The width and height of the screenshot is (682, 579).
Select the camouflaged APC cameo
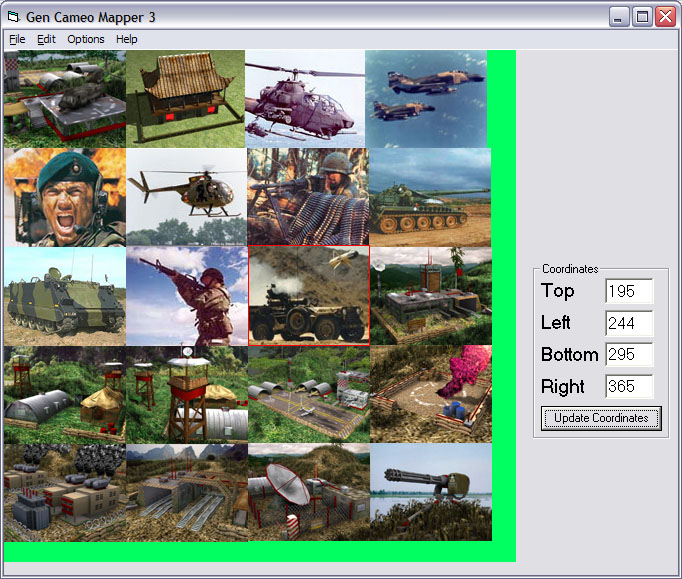(x=65, y=296)
